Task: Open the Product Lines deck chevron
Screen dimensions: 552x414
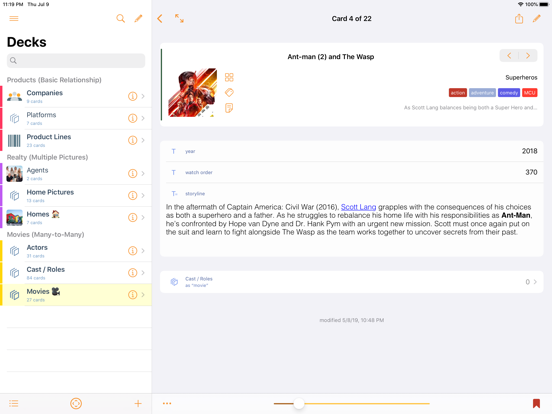Action: point(143,140)
